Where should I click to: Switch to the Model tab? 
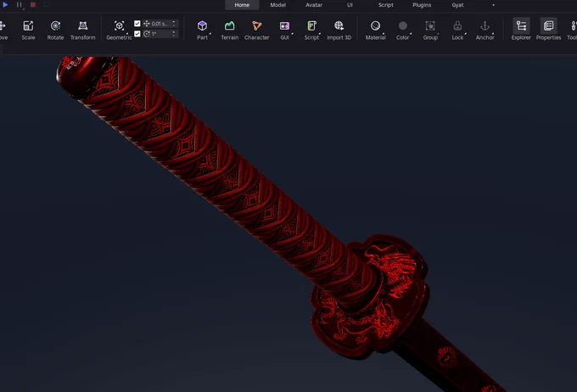(x=277, y=5)
